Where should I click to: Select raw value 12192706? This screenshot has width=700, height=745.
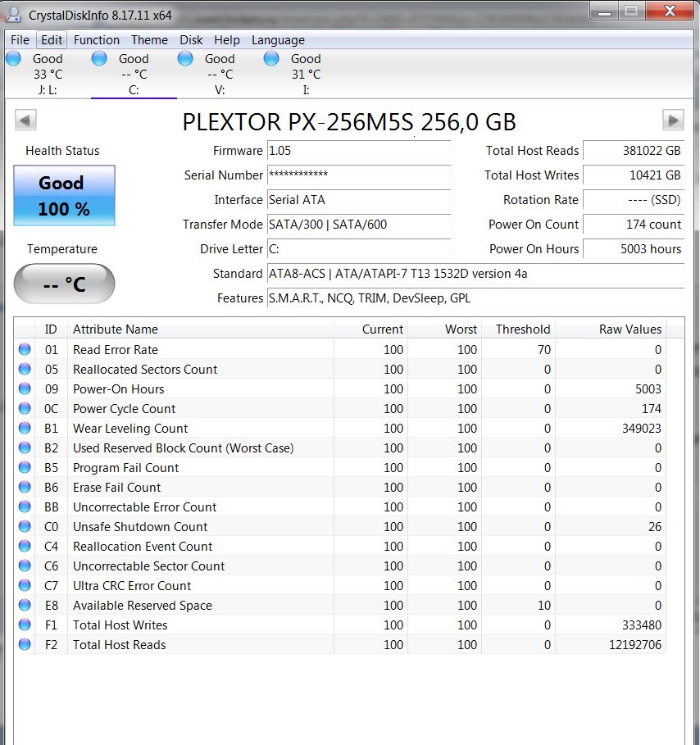tap(635, 645)
